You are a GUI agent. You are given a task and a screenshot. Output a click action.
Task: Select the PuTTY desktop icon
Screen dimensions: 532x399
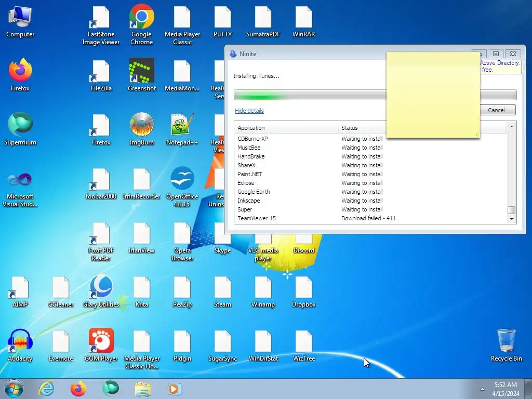(x=222, y=22)
